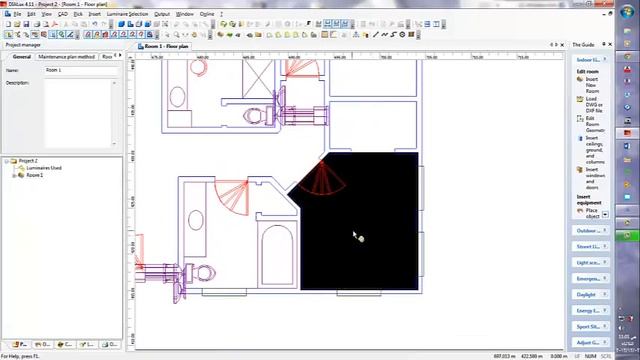Click the Place object icon in Guide
The height and width of the screenshot is (360, 640).
[580, 211]
